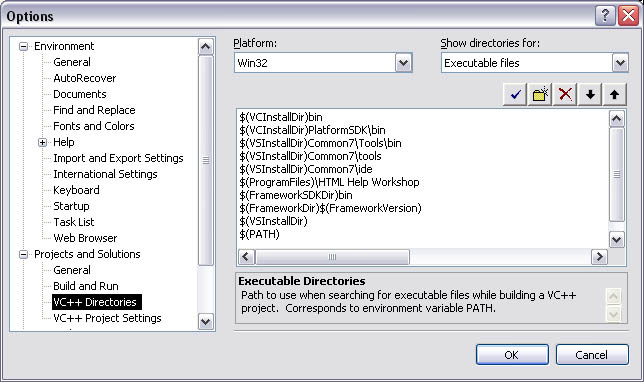Select the $(VSInstallDir)Common7\ide entry
The height and width of the screenshot is (382, 644).
tap(306, 169)
